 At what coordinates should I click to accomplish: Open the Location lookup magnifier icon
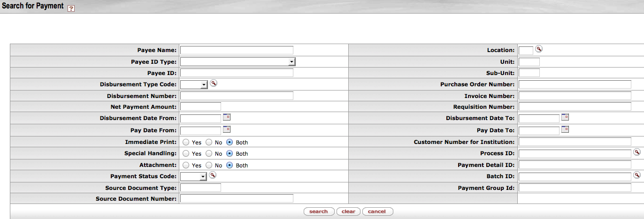coord(539,49)
